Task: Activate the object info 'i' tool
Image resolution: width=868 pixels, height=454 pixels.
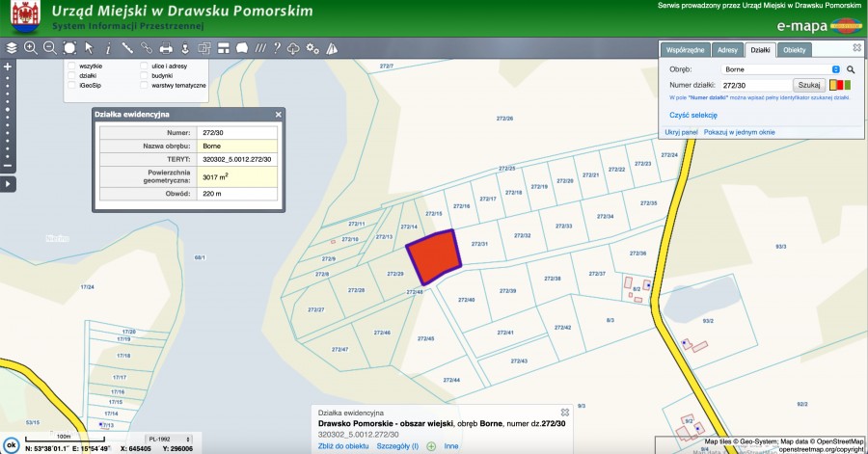Action: [108, 47]
